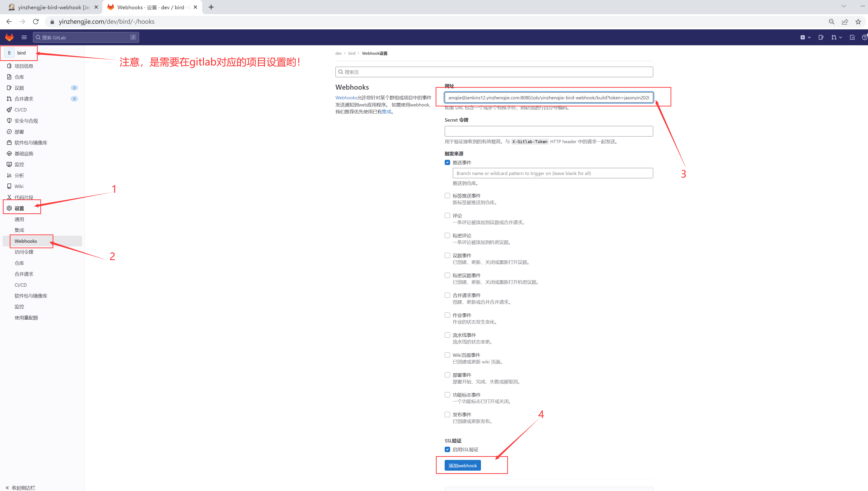Click the CI/CD rocket icon in sidebar
The width and height of the screenshot is (868, 491).
9,110
